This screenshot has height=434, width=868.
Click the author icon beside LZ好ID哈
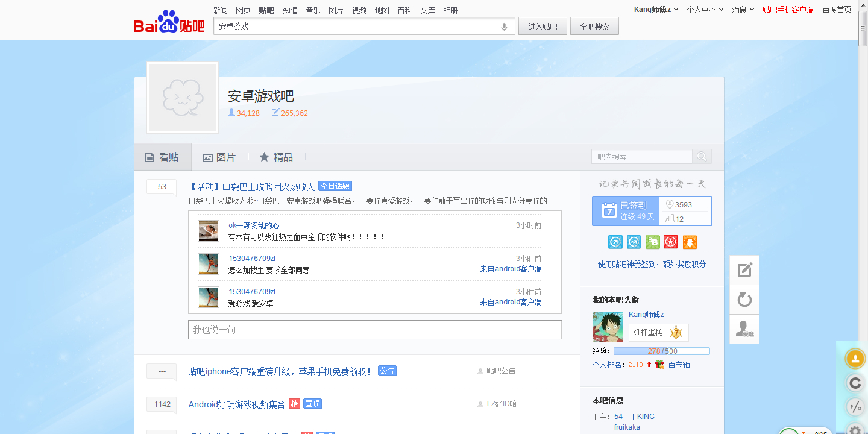coord(480,404)
